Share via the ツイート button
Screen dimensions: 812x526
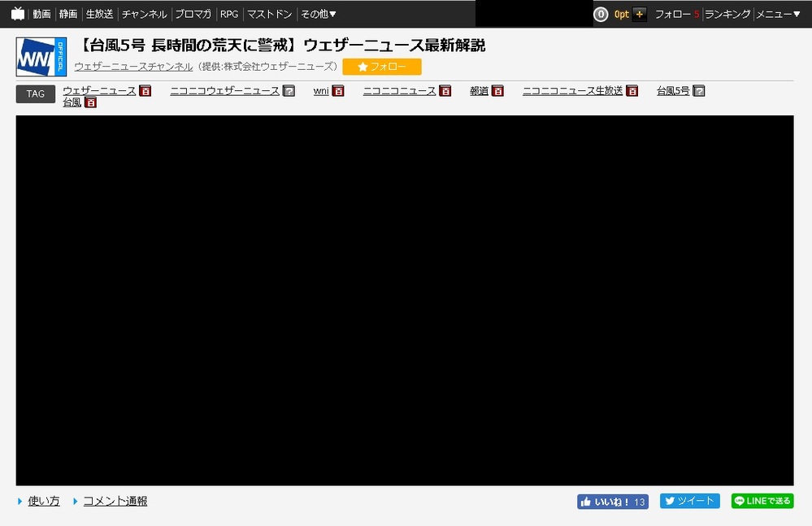coord(689,502)
